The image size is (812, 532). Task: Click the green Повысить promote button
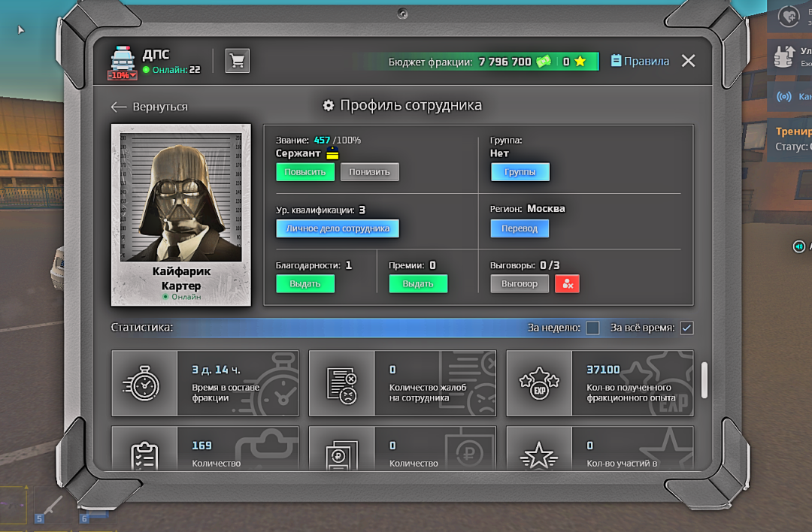point(305,172)
